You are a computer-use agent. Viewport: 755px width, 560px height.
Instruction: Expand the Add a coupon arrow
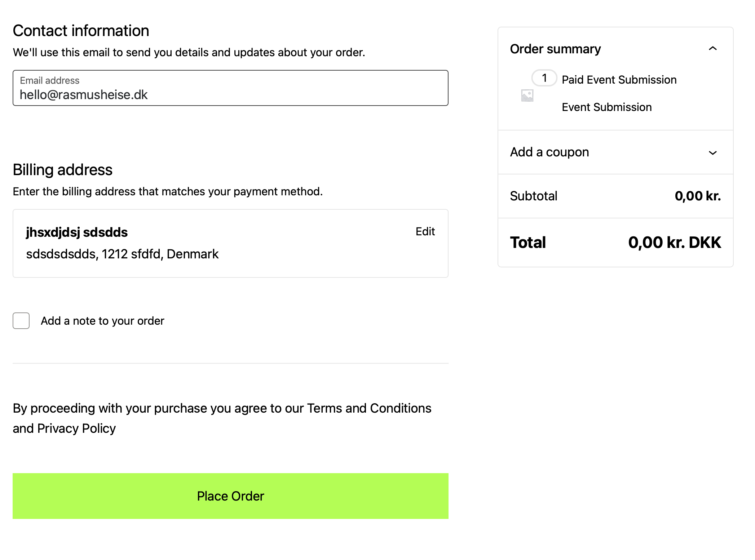pyautogui.click(x=712, y=153)
